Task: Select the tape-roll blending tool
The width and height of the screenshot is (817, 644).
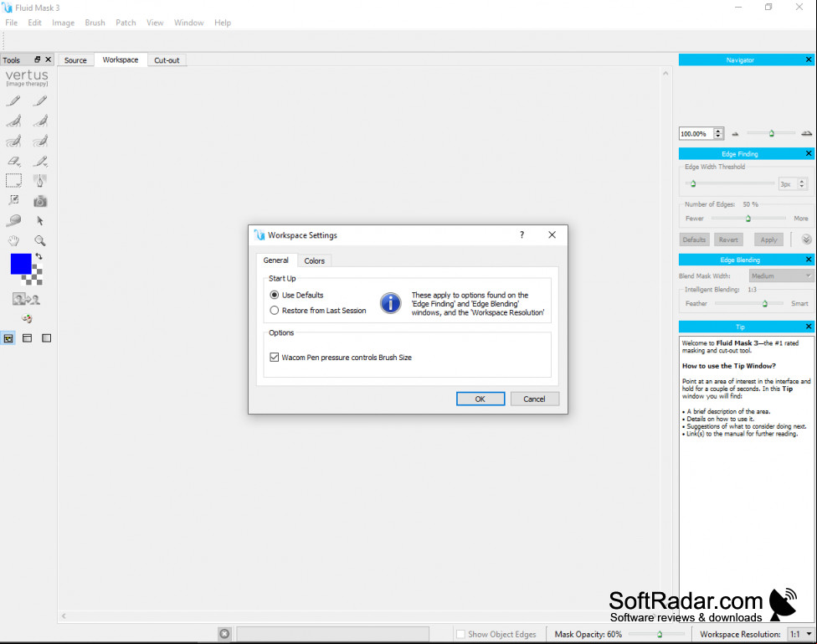Action: tap(14, 220)
